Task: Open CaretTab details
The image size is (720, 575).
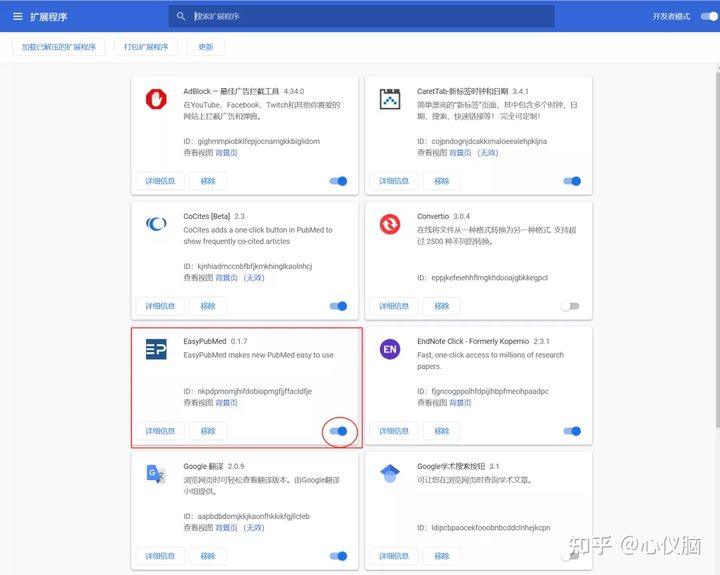Action: pyautogui.click(x=394, y=181)
